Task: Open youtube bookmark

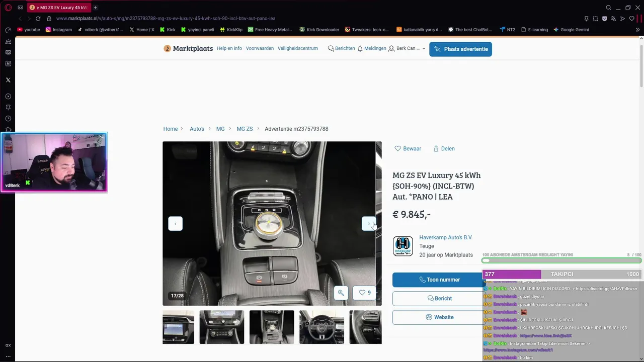Action: pyautogui.click(x=29, y=30)
